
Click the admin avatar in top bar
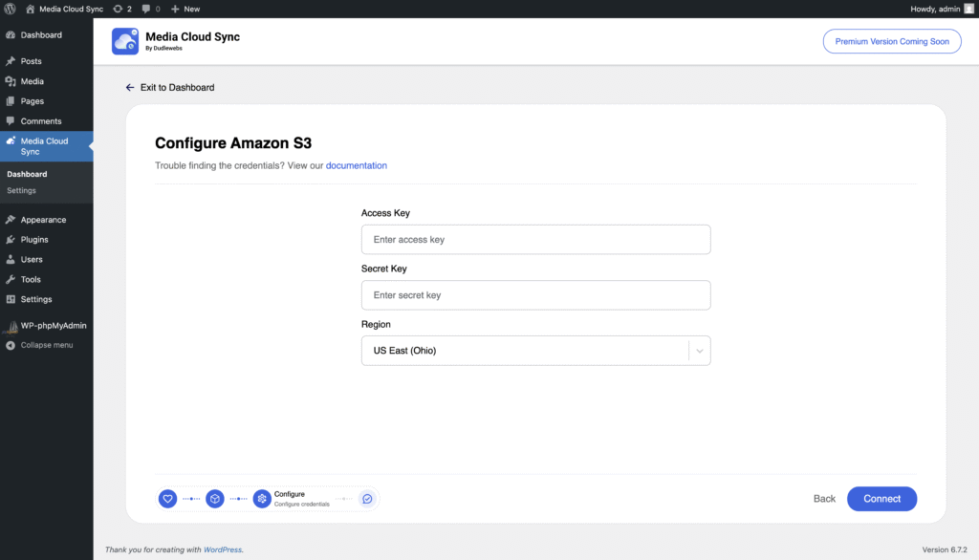[x=968, y=9]
